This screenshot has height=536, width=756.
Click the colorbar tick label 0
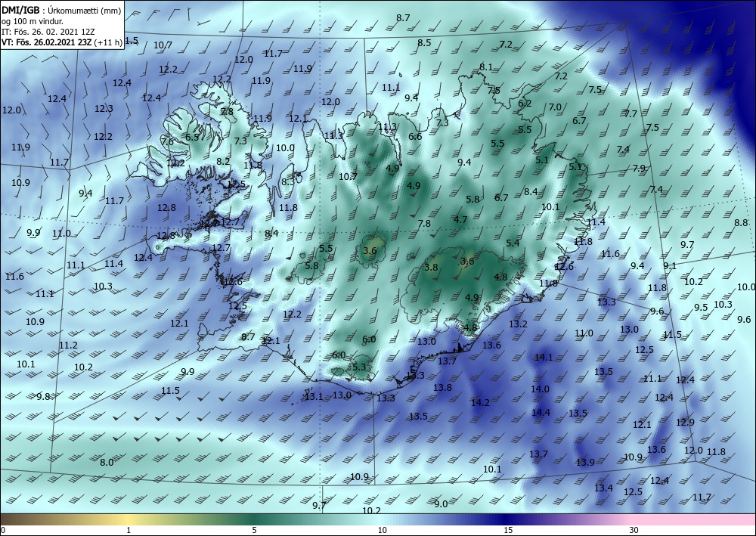tap(3, 530)
